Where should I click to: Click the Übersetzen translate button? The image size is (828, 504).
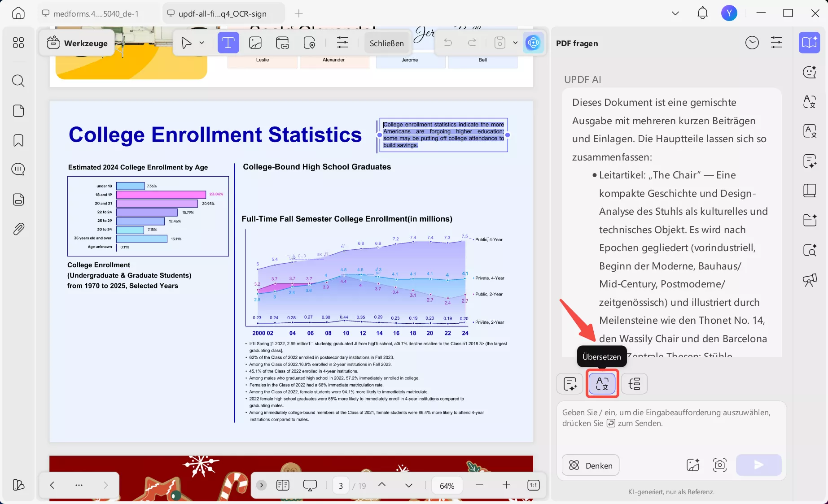tap(602, 384)
